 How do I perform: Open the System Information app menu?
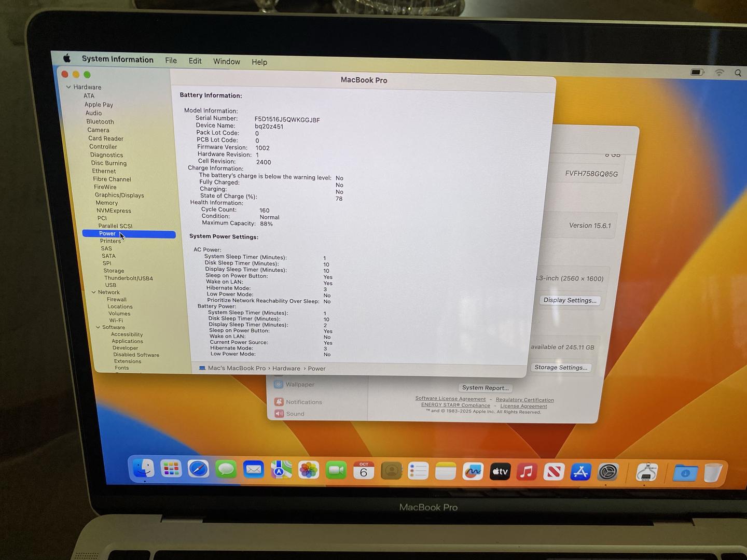click(x=117, y=59)
